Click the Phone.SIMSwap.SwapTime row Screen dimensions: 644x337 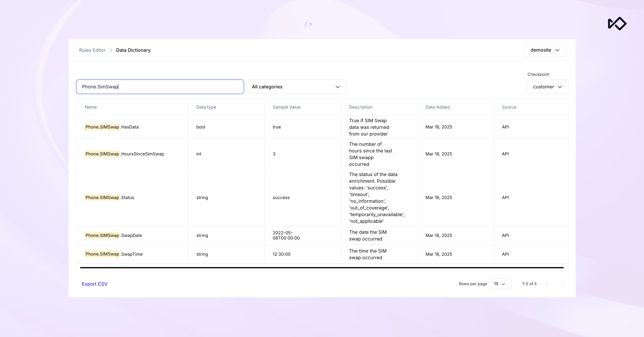click(114, 254)
